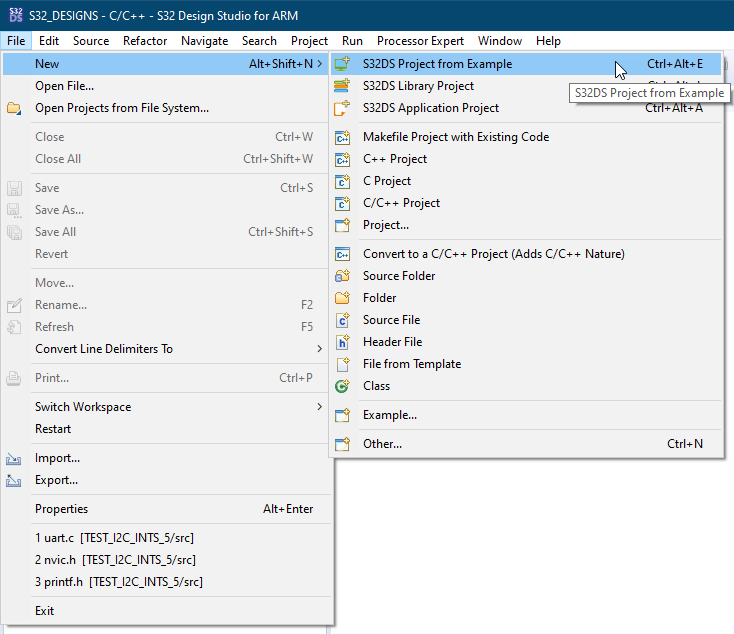Open the Navigate menu
Viewport: 734px width, 634px height.
pos(205,41)
